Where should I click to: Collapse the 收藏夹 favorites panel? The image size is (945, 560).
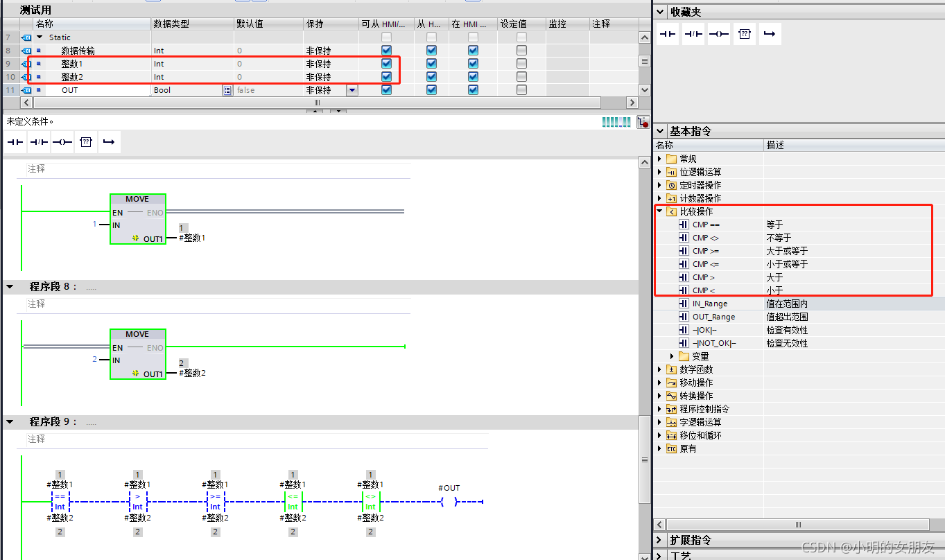click(x=660, y=12)
